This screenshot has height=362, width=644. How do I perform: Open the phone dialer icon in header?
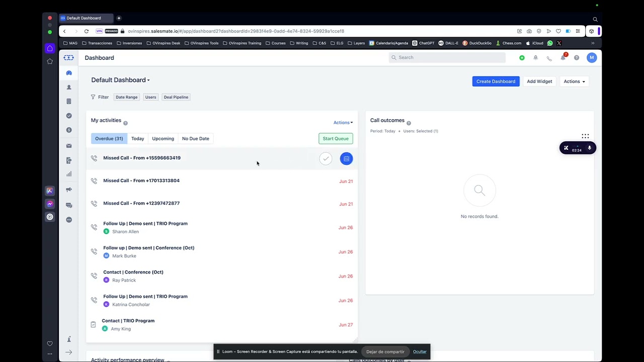[549, 58]
